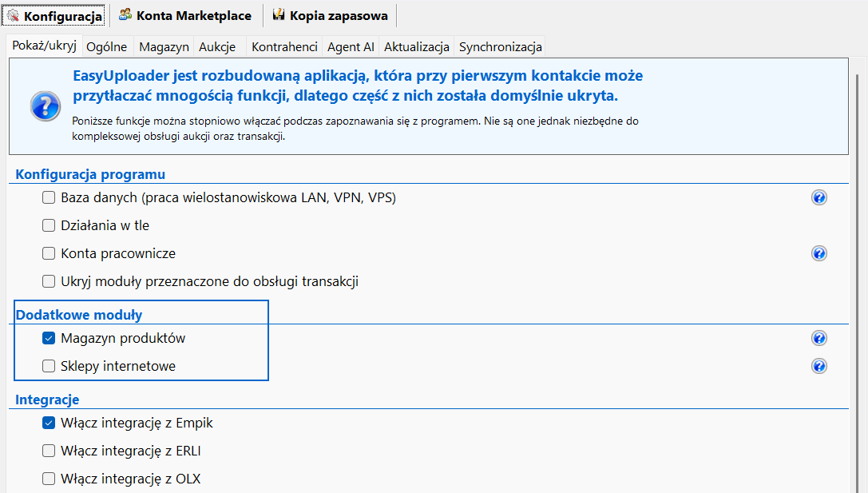The width and height of the screenshot is (868, 493).
Task: Enable integration with ERLI
Action: tap(49, 451)
